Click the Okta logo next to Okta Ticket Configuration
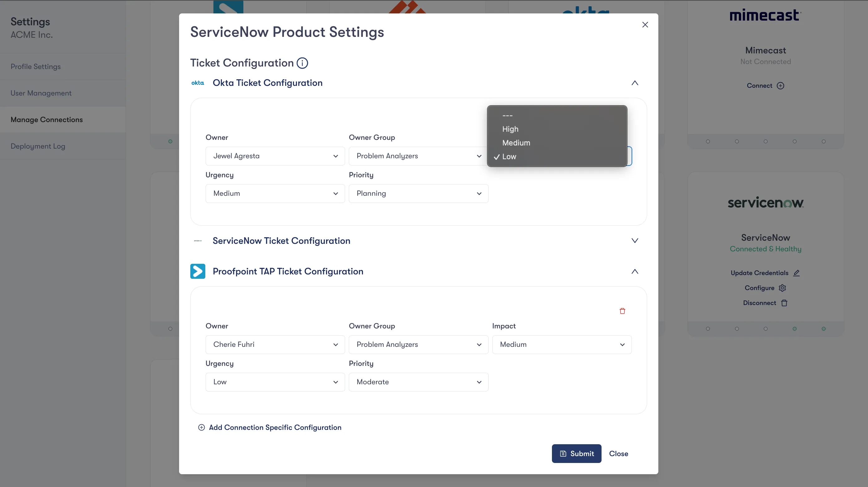 (x=197, y=83)
